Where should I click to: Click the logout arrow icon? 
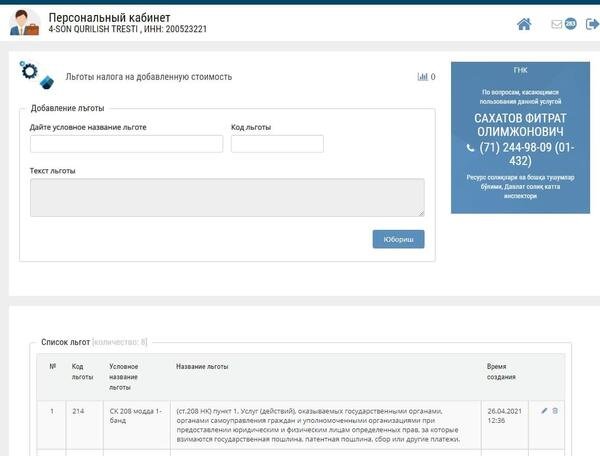591,24
